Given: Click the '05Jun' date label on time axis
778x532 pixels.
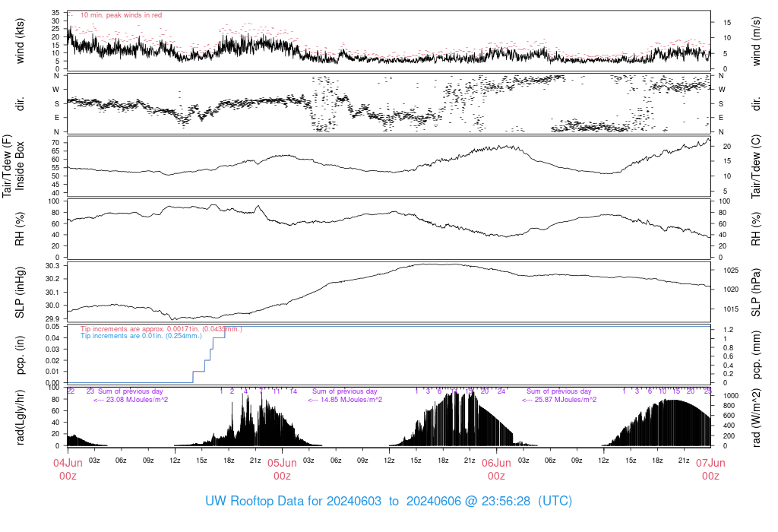Looking at the screenshot, I should tap(283, 463).
